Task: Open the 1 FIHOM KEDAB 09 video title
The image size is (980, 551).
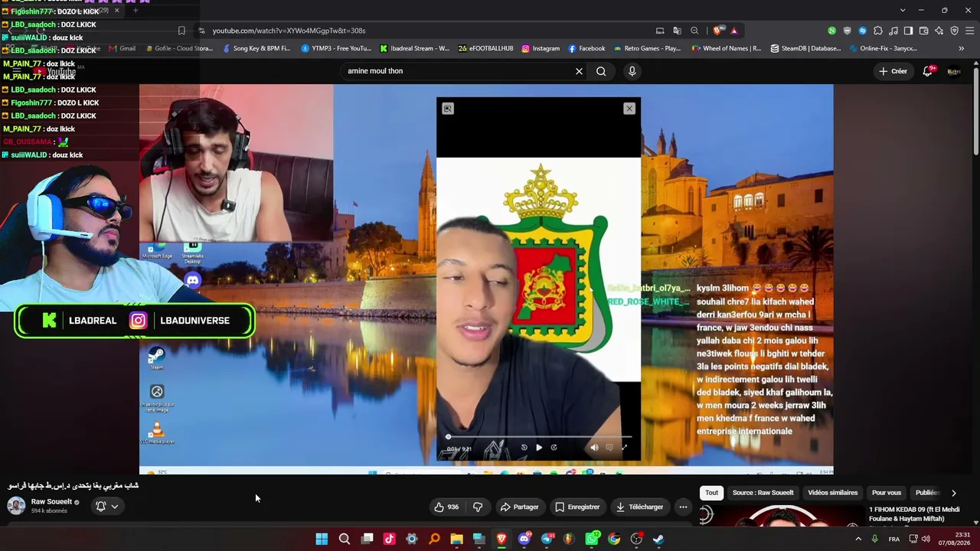Action: pos(914,514)
